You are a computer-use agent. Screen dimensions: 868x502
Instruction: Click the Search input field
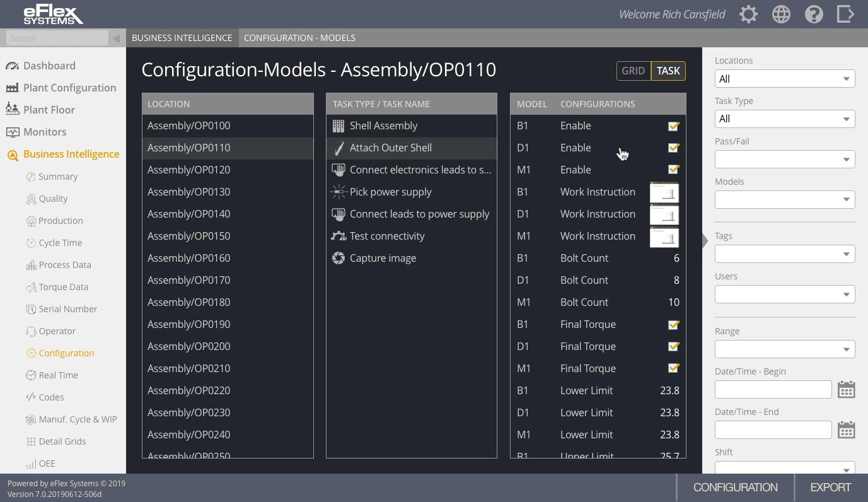[57, 38]
